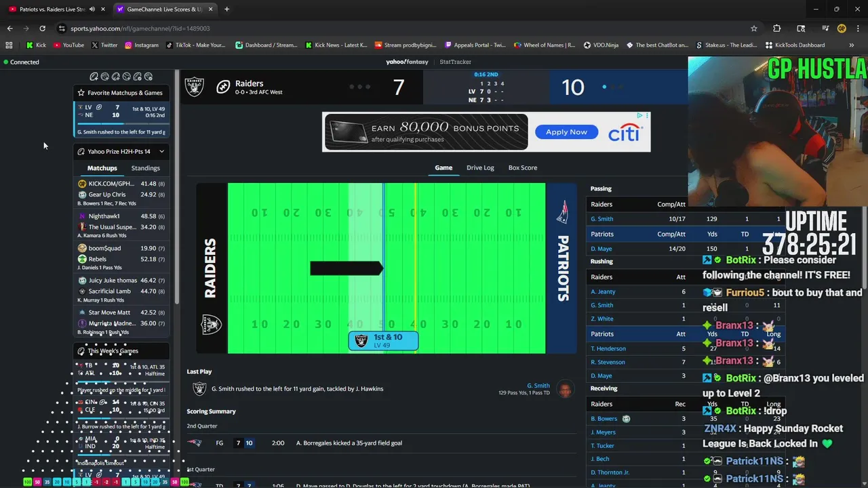Open a new browser tab
Image resolution: width=868 pixels, height=488 pixels.
226,9
